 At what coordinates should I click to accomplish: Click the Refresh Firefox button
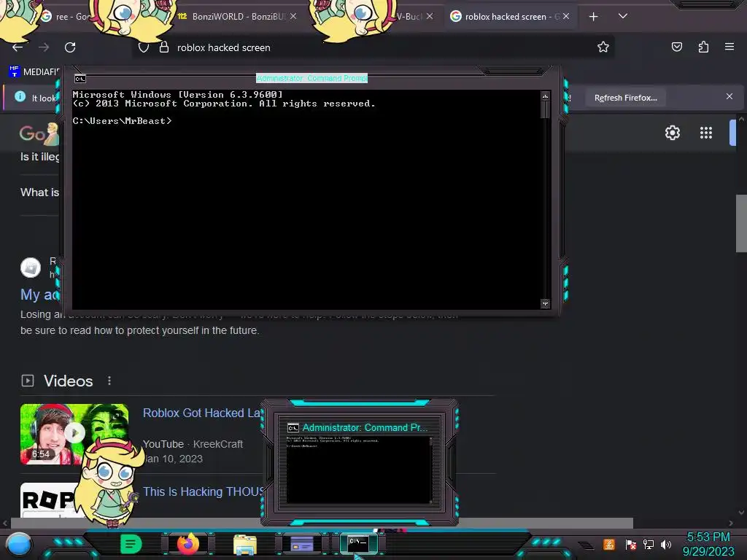coord(625,98)
